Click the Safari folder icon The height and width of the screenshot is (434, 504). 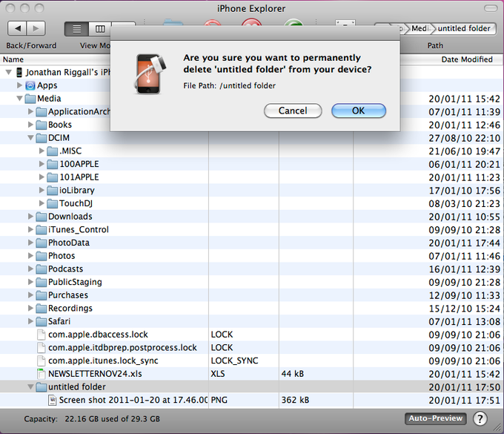tap(42, 321)
